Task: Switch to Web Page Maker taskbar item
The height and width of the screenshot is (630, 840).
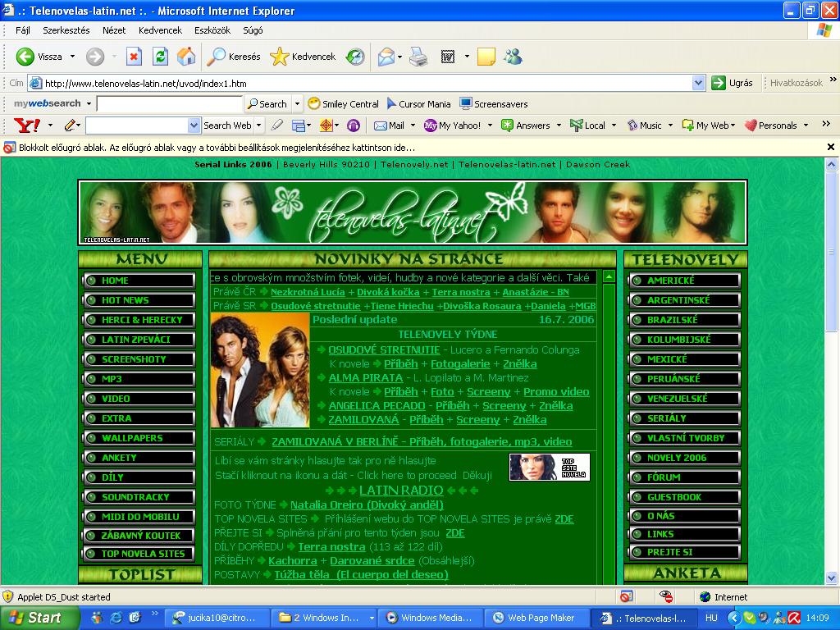Action: tap(538, 618)
